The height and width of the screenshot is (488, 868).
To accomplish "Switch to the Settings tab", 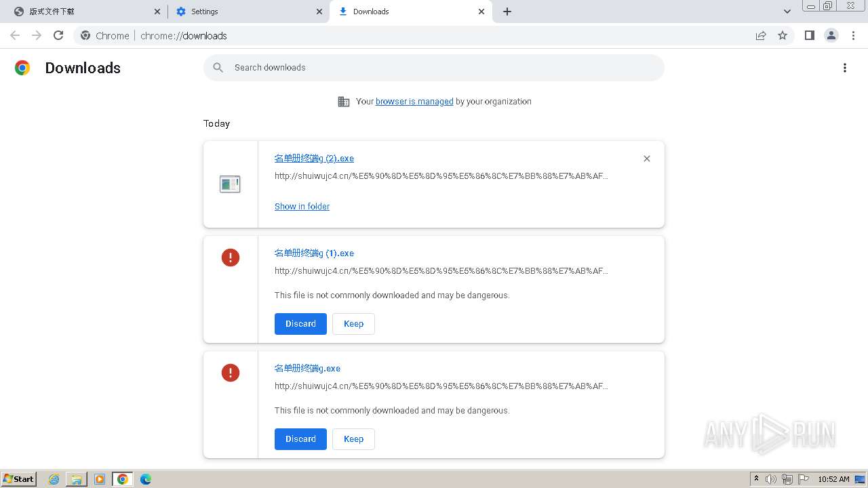I will [x=248, y=12].
